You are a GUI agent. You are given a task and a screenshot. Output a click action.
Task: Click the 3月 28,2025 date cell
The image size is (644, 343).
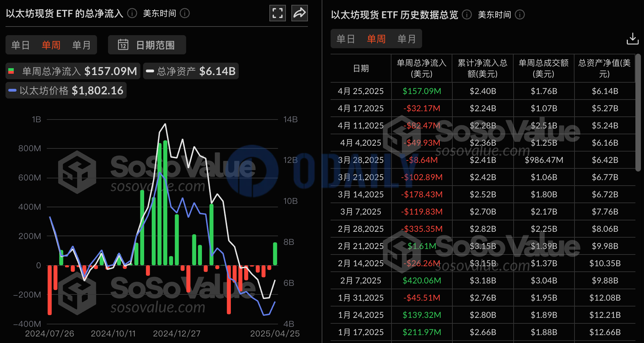pos(361,160)
